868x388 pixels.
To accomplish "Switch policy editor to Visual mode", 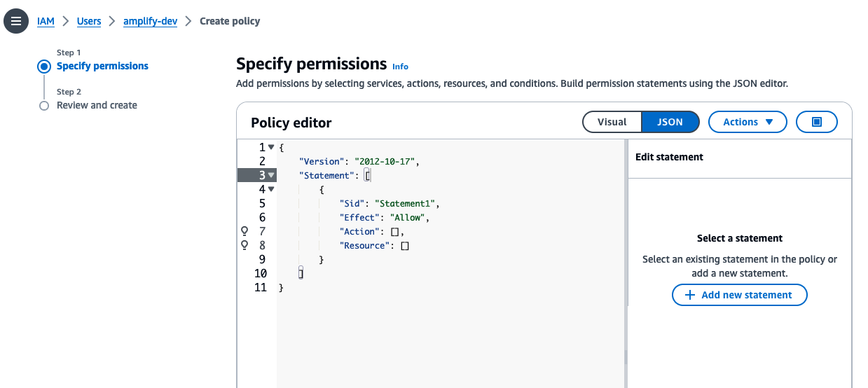I will point(612,122).
